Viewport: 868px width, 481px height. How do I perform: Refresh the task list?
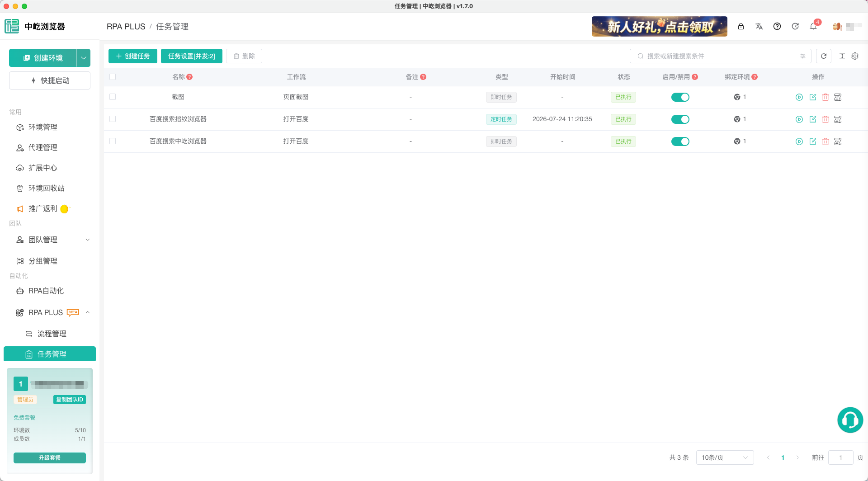click(824, 56)
